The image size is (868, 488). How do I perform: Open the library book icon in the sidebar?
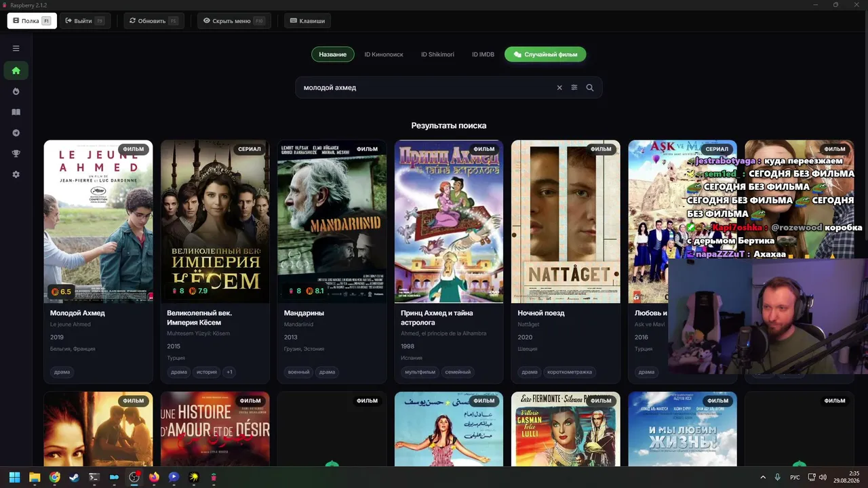[x=16, y=113]
